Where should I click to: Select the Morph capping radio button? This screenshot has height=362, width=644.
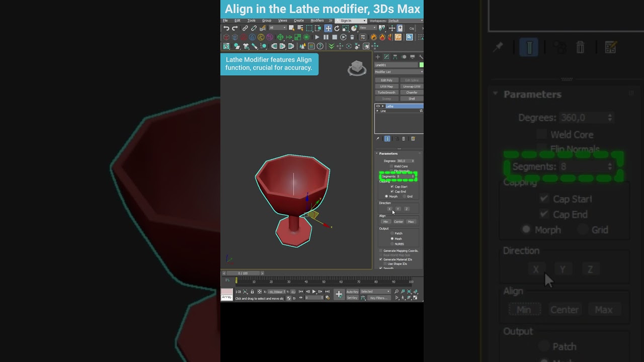386,196
